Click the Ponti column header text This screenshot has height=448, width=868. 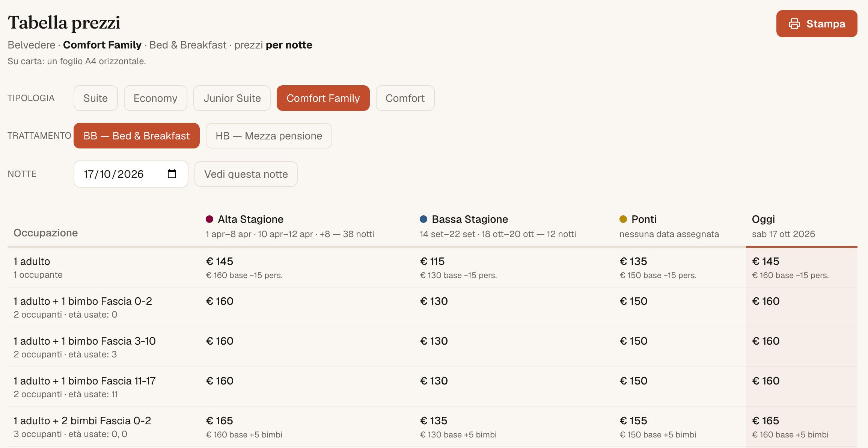[x=644, y=219]
